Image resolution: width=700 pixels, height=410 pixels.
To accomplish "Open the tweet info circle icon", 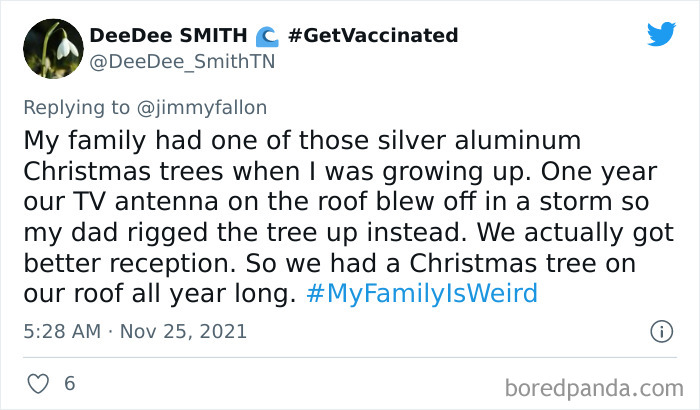I will pyautogui.click(x=661, y=330).
